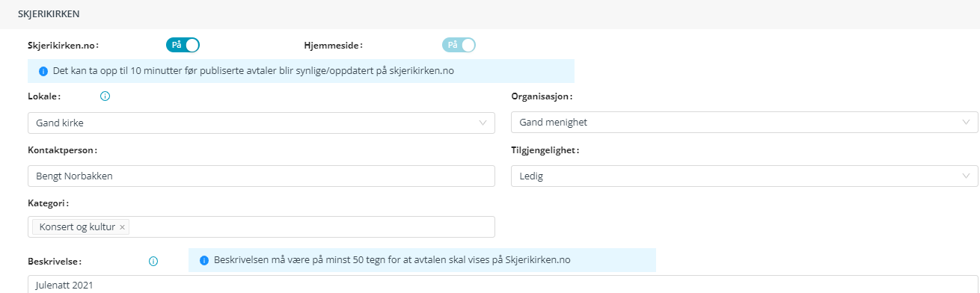Click the Konsert og kultur tag
980x293 pixels.
click(x=77, y=226)
